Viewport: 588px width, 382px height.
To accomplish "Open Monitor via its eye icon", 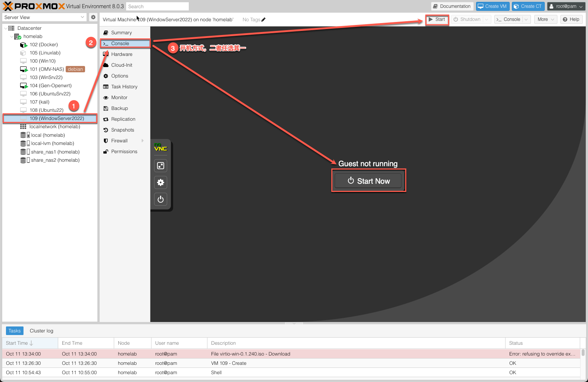I will point(106,98).
